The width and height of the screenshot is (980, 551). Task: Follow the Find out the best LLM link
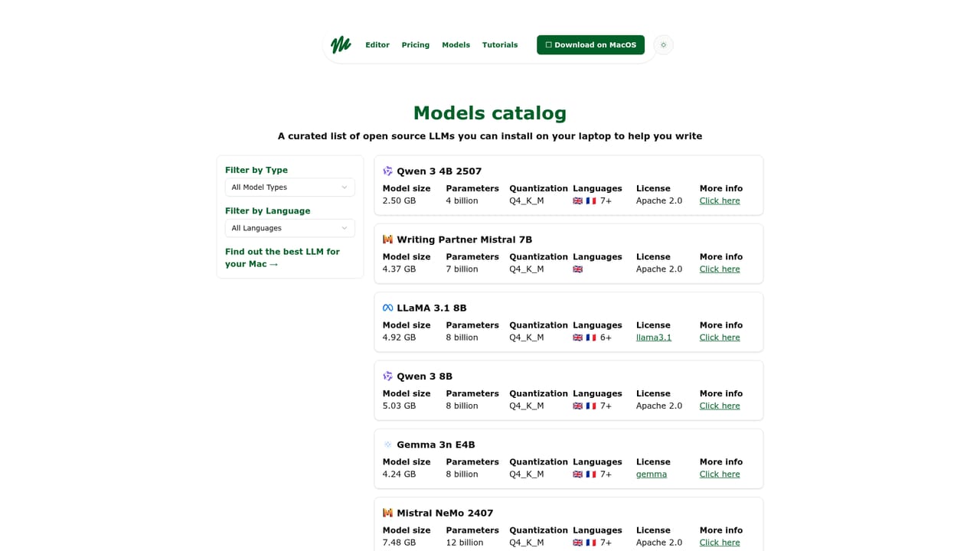click(x=283, y=258)
